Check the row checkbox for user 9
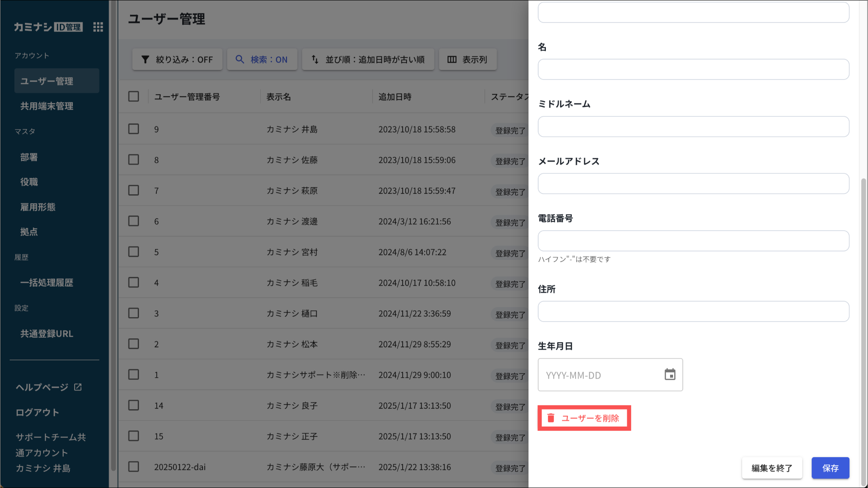This screenshot has width=868, height=488. pyautogui.click(x=134, y=129)
